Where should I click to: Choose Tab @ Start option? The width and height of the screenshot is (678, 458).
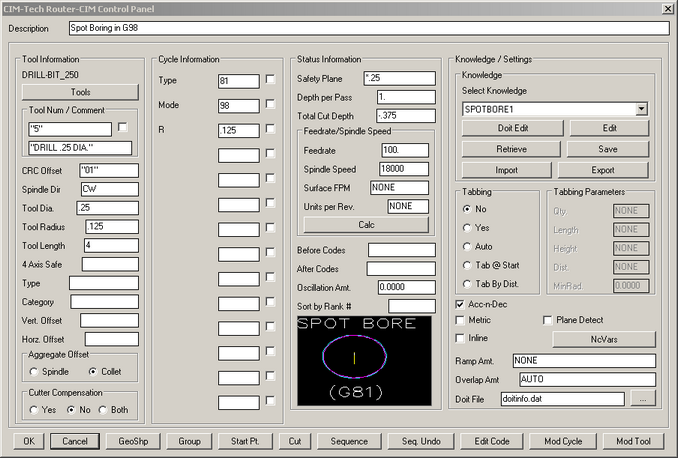tap(467, 265)
